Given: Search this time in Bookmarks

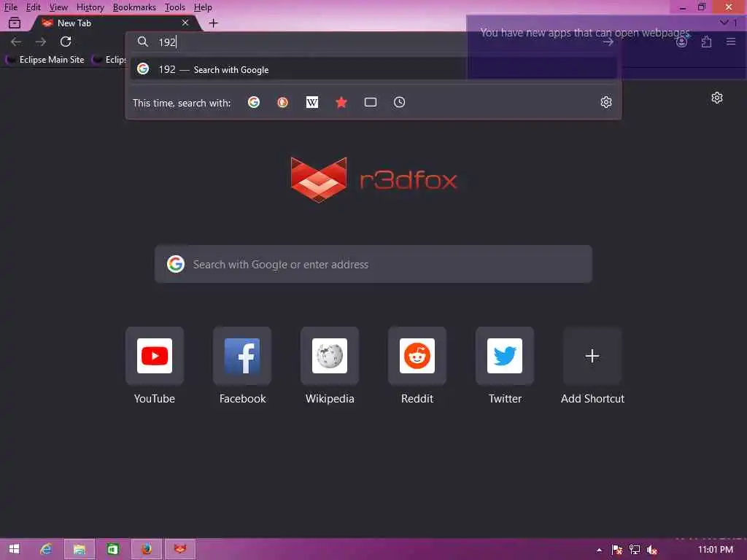Looking at the screenshot, I should click(x=341, y=102).
